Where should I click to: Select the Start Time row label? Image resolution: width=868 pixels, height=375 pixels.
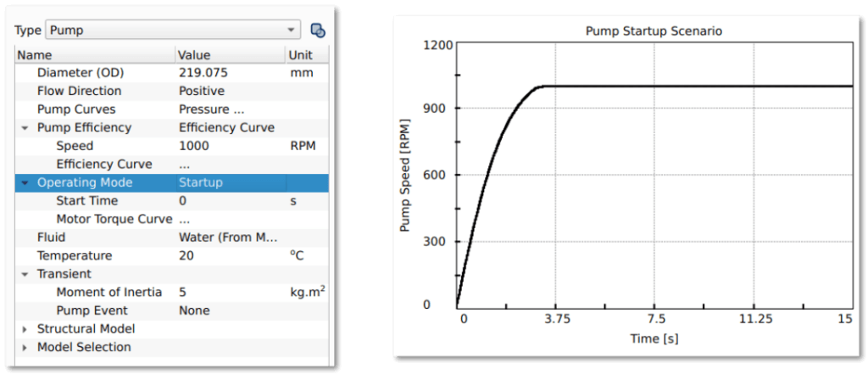pyautogui.click(x=87, y=201)
